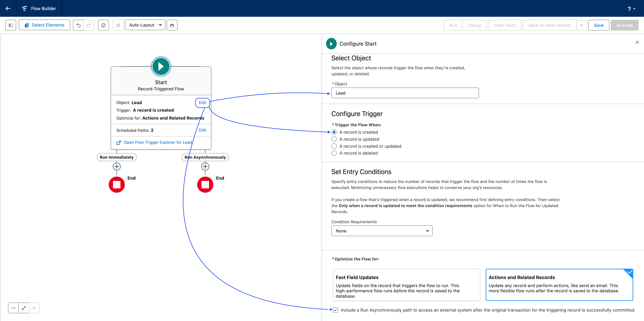The height and width of the screenshot is (321, 644).
Task: Toggle Include a Run Asynchronously path checkbox
Action: point(335,310)
